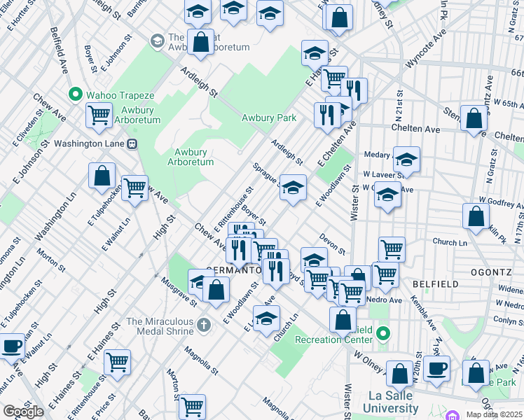This screenshot has height=420, width=524.
Task: Select the Recreation Center green location pin
Action: click(383, 334)
